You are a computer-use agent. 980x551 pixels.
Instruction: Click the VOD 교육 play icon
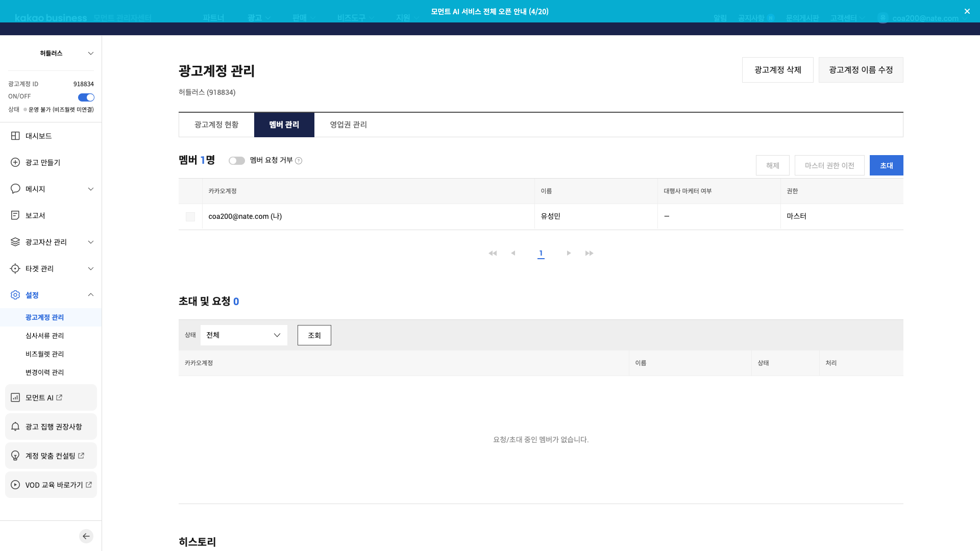tap(15, 485)
